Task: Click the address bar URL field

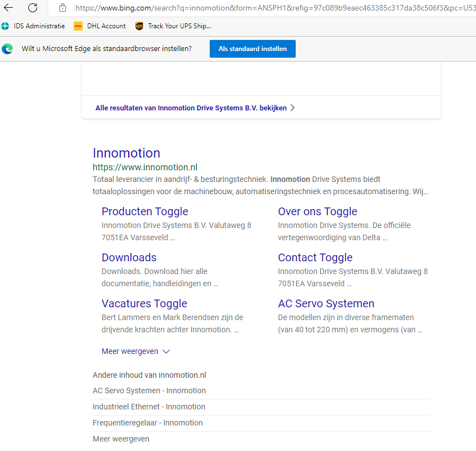Action: (272, 8)
